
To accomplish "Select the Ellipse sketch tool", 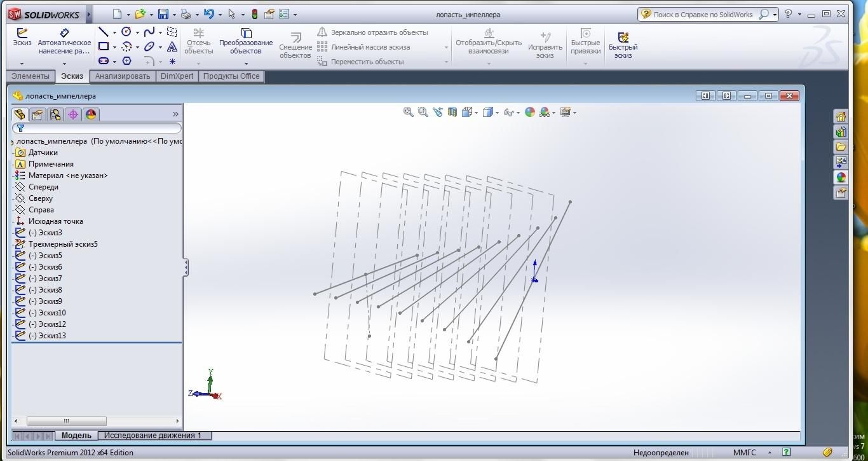I will pyautogui.click(x=149, y=46).
